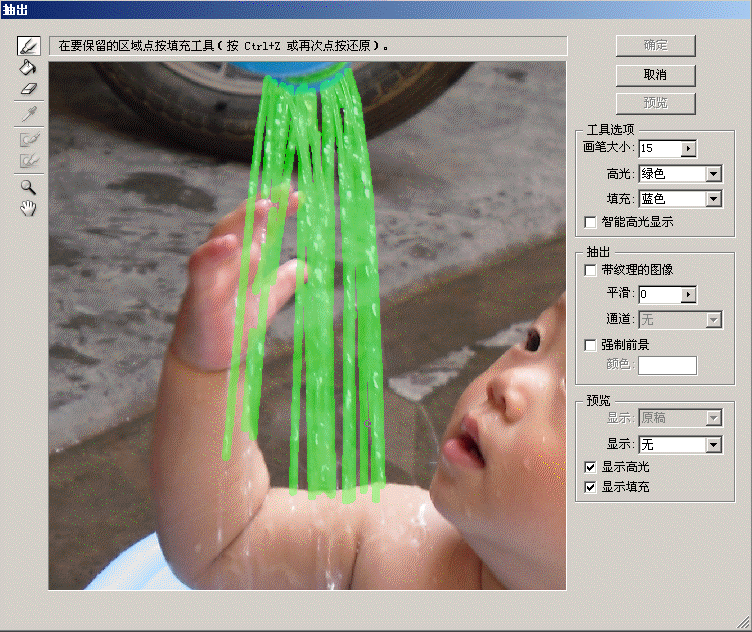Image resolution: width=752 pixels, height=632 pixels.
Task: Select the Edge Highlighter tool
Action: 29,46
